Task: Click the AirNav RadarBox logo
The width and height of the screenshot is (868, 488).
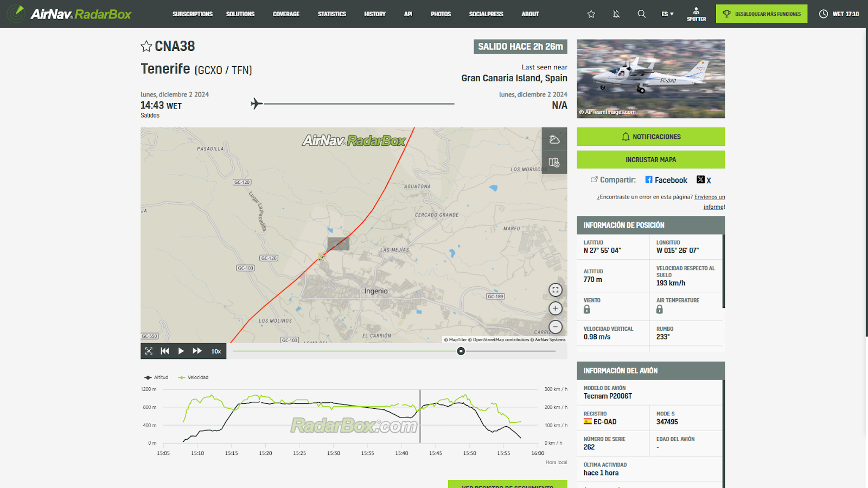Action: coord(69,14)
